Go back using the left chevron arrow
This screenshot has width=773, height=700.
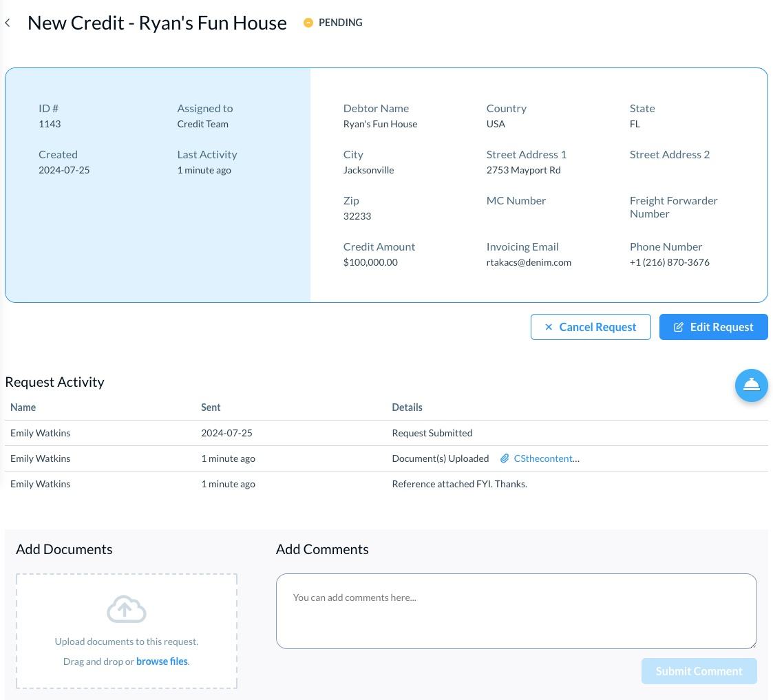pos(8,23)
